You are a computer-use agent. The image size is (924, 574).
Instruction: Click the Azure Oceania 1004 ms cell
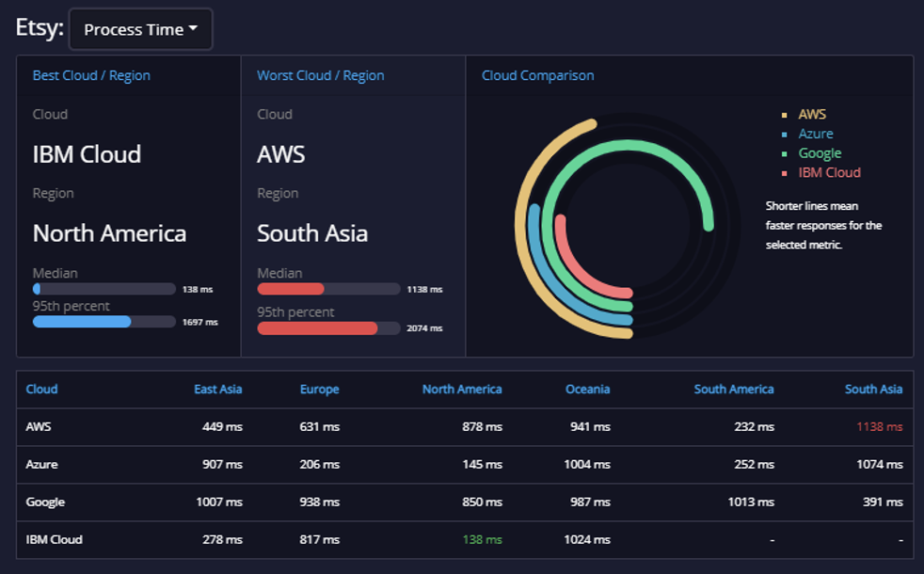587,465
